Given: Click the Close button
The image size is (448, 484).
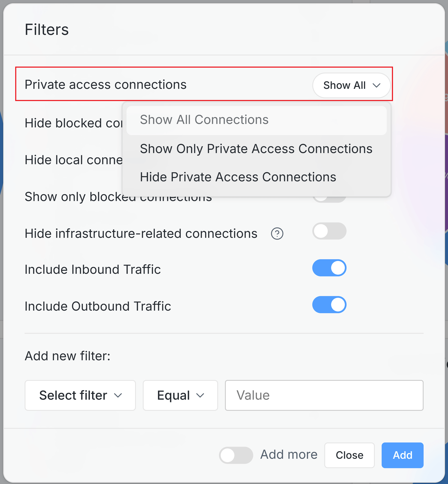Looking at the screenshot, I should pos(349,455).
